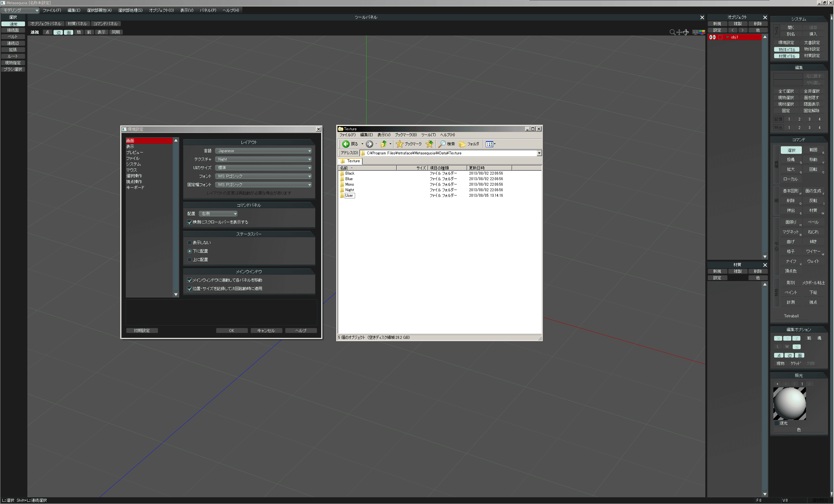834x504 pixels.
Task: Click the light color 色 button
Action: pos(799,430)
